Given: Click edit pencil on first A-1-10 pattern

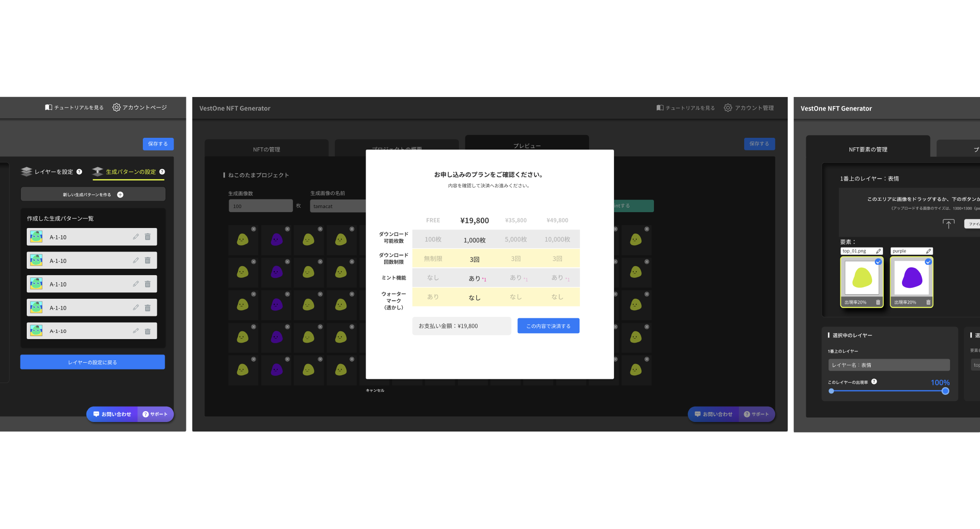Looking at the screenshot, I should click(136, 237).
